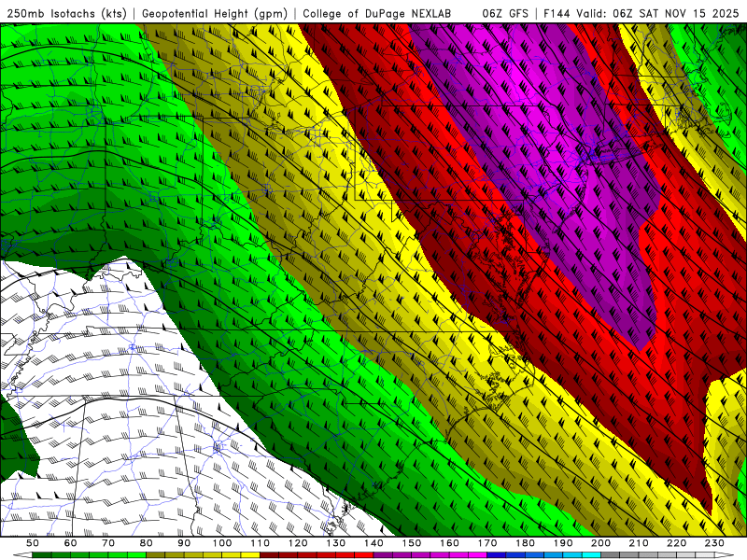Click the 170 colorbar label
Viewport: 747px width, 560px height.
click(487, 543)
